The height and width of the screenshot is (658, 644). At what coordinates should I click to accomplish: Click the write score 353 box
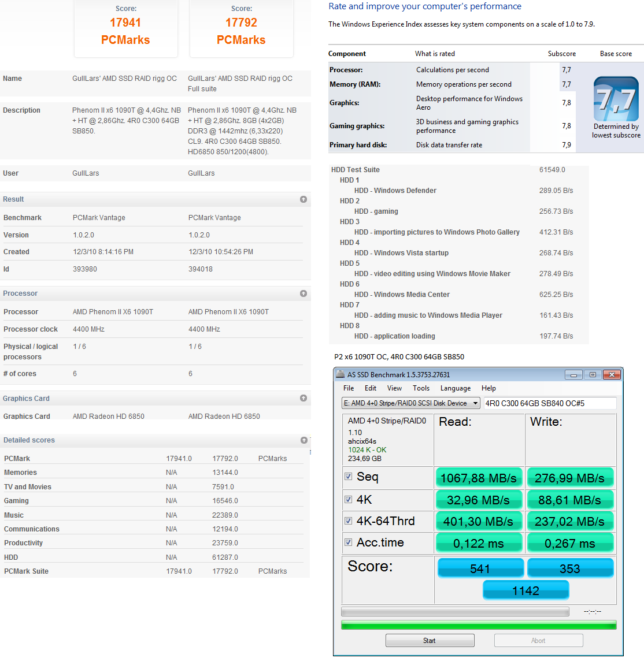[x=570, y=568]
